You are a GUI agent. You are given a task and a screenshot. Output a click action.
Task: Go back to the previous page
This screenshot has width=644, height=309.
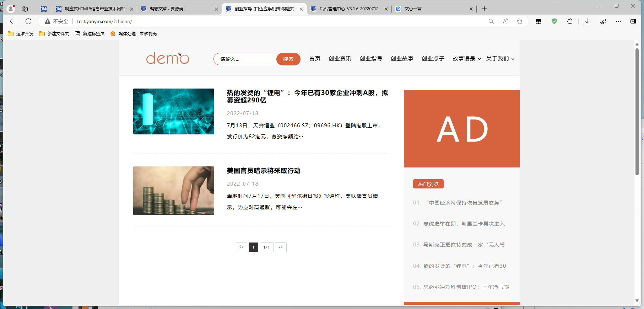[x=13, y=21]
